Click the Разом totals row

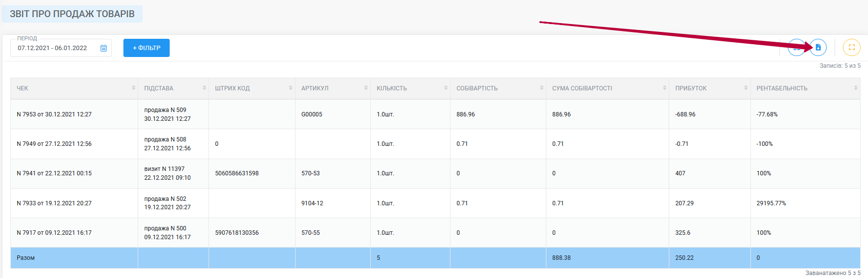(435, 258)
